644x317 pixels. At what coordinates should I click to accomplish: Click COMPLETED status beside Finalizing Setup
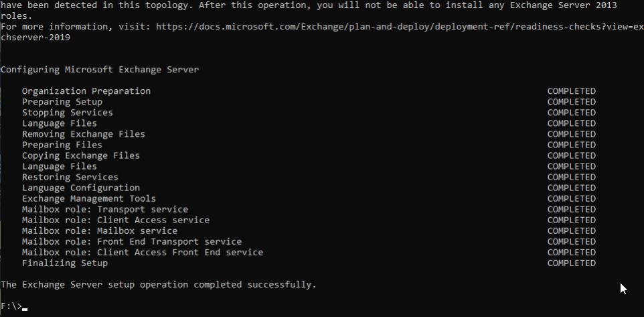571,263
